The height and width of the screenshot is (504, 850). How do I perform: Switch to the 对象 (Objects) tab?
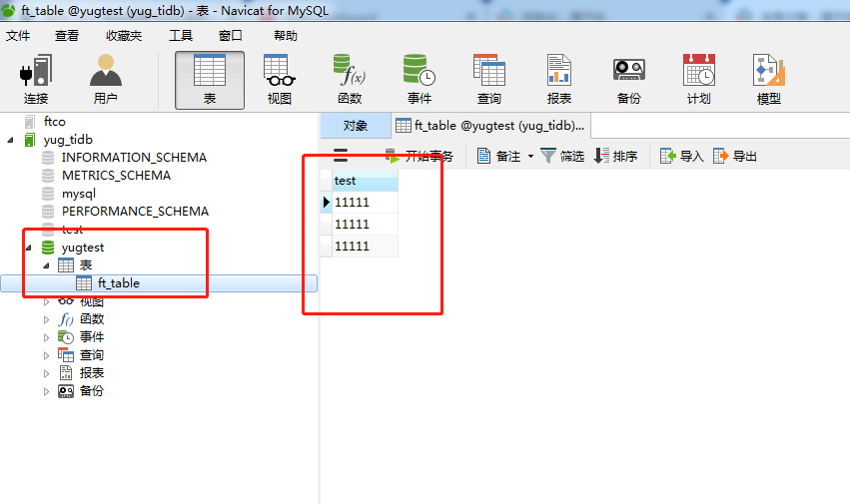356,126
